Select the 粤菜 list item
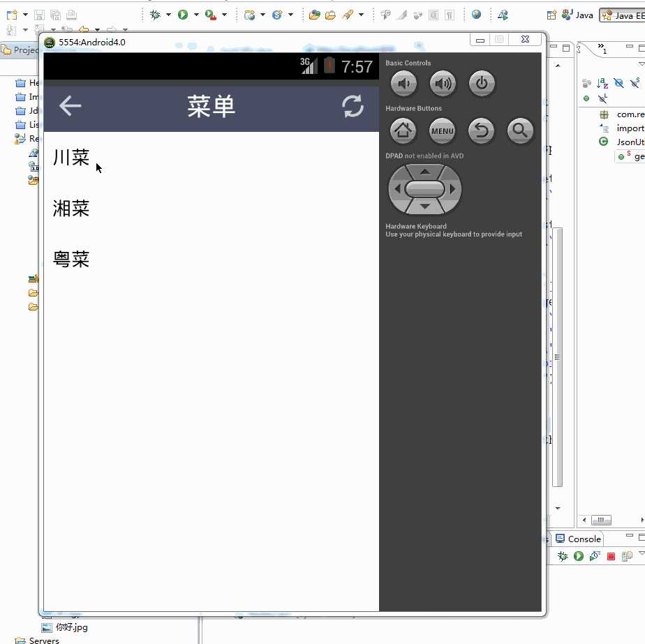645x644 pixels. point(211,260)
